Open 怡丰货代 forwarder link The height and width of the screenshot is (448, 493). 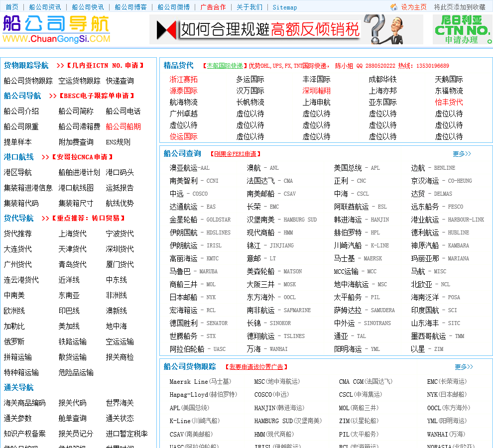(x=449, y=102)
